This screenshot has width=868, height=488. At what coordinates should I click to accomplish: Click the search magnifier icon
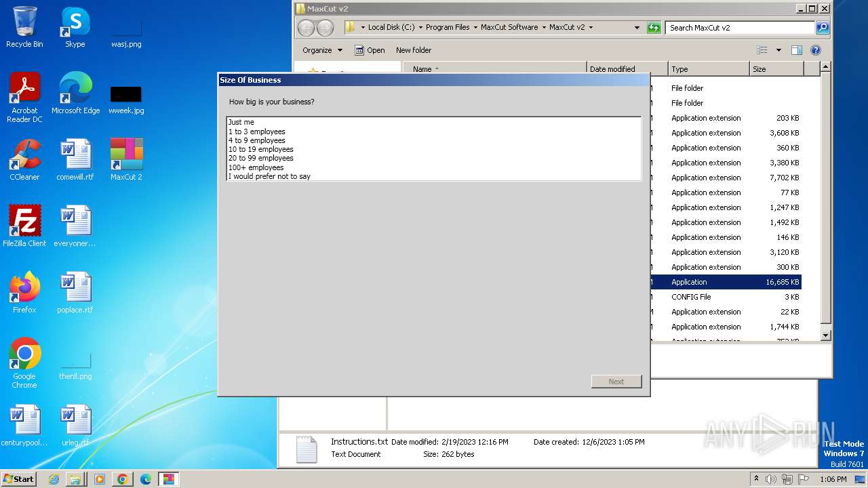(823, 28)
